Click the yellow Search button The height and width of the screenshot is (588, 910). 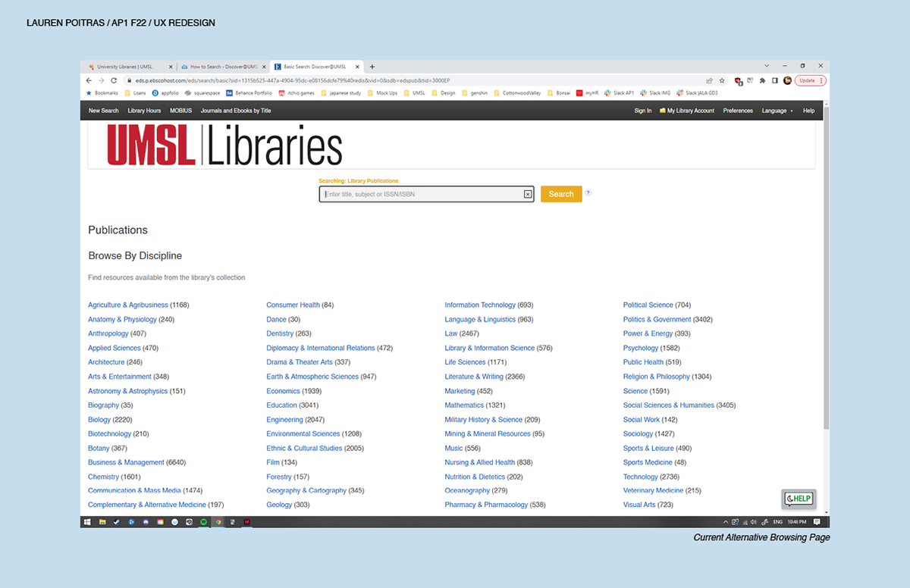click(x=561, y=194)
